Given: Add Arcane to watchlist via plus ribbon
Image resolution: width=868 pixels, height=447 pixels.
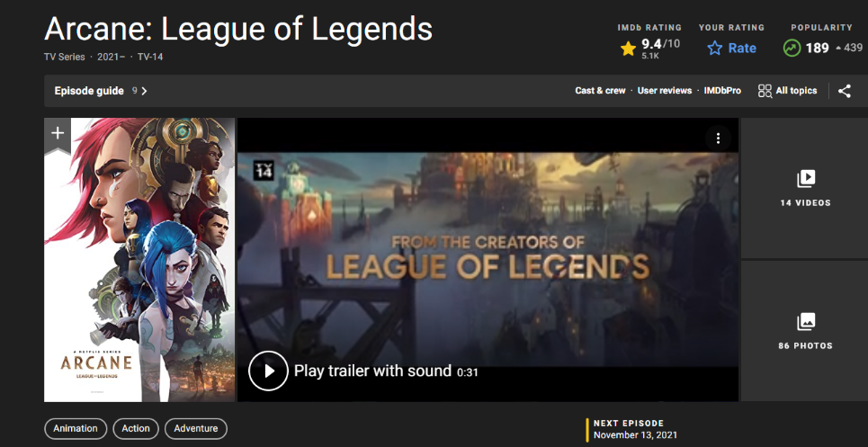Looking at the screenshot, I should [x=58, y=134].
